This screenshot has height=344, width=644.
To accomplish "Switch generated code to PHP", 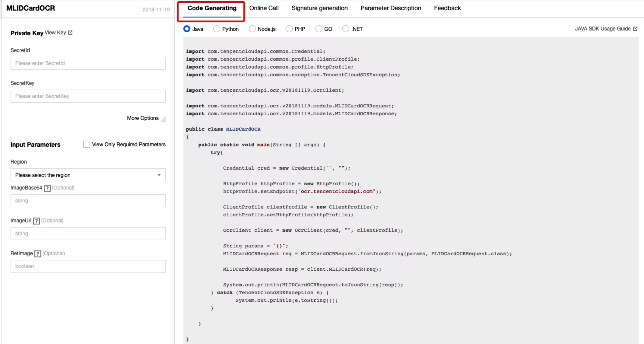I will click(x=289, y=29).
